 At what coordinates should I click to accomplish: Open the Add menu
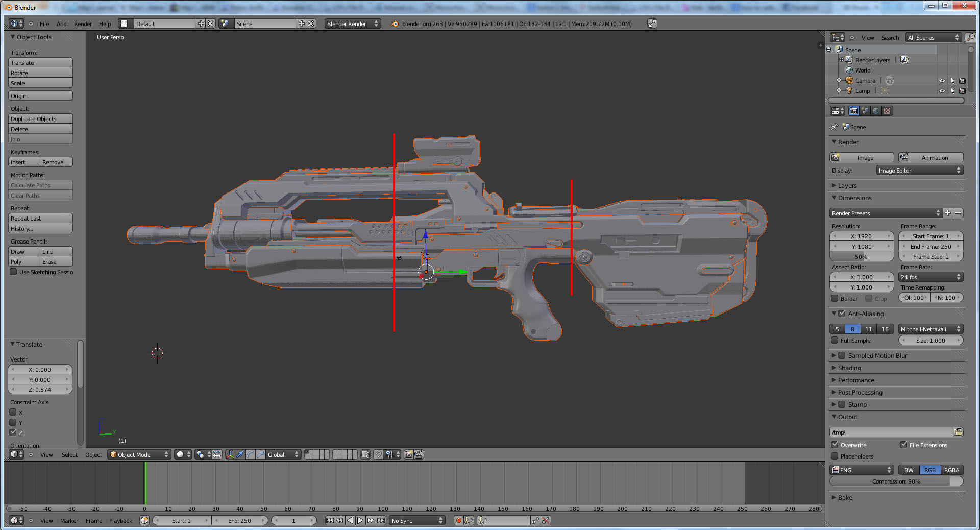coord(61,23)
